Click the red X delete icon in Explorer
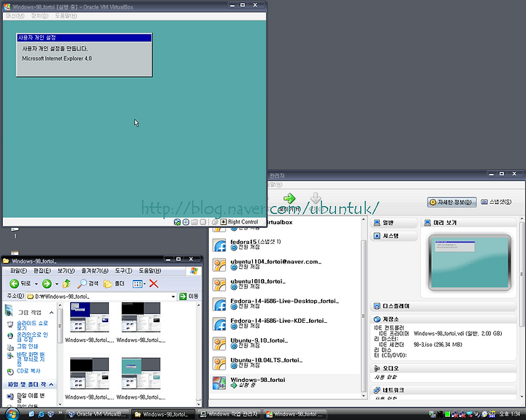 (x=153, y=284)
